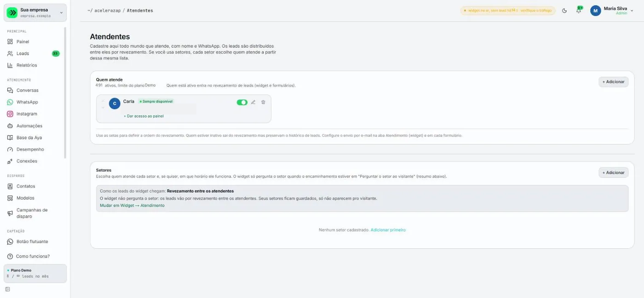Click the Conversas chat bubbles icon

click(x=10, y=91)
